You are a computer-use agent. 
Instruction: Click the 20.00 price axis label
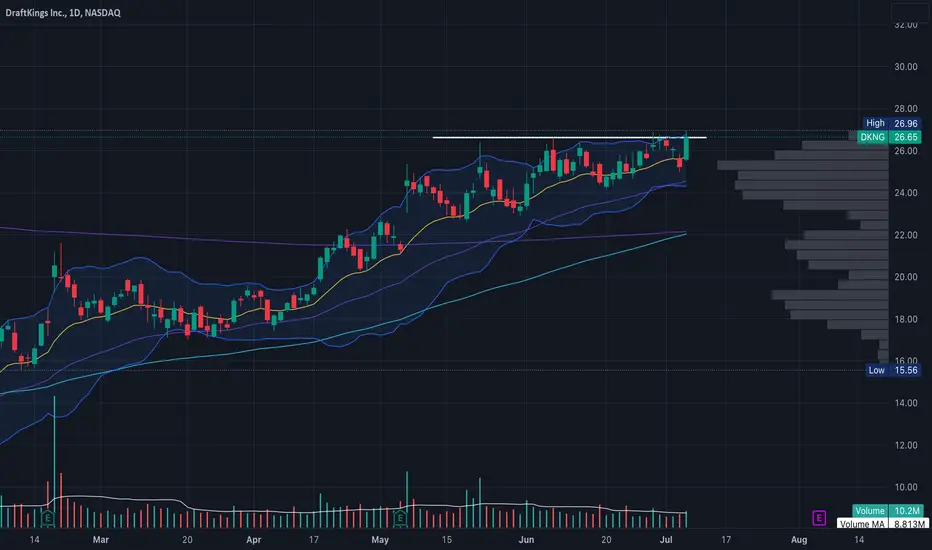(x=906, y=276)
